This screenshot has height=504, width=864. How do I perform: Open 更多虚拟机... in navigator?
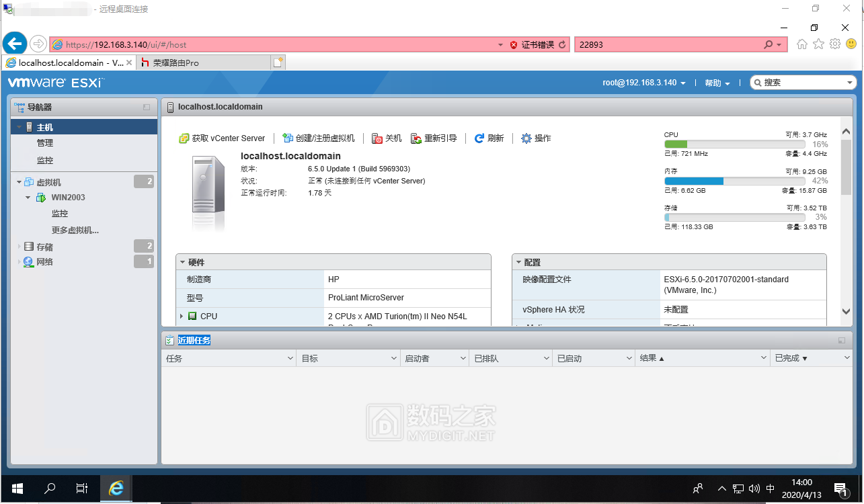[x=75, y=230]
